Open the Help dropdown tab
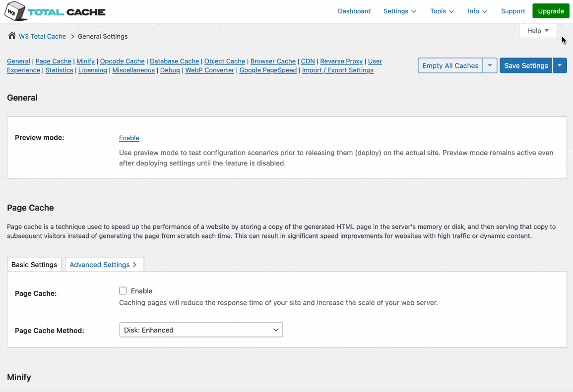The image size is (573, 392). coord(538,31)
